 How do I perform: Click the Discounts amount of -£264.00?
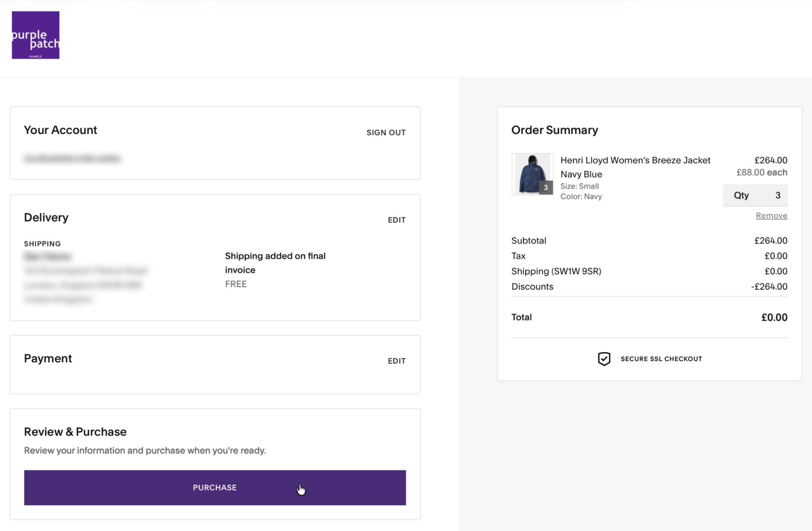(769, 287)
